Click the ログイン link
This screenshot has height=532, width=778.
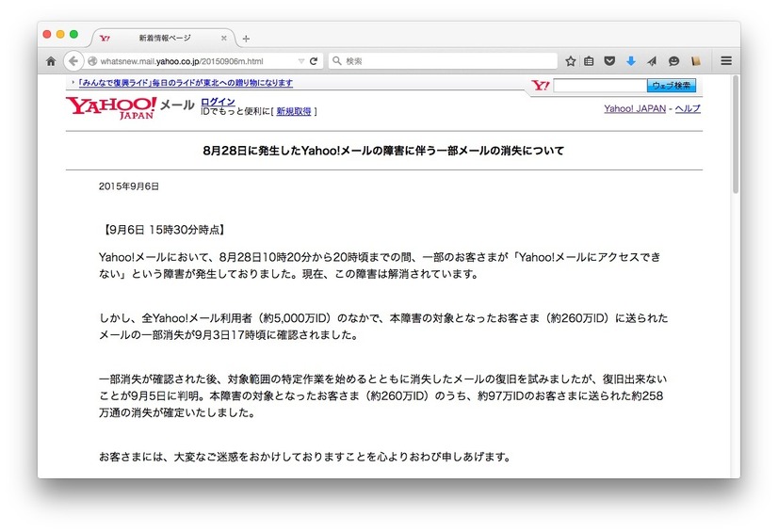pyautogui.click(x=218, y=102)
